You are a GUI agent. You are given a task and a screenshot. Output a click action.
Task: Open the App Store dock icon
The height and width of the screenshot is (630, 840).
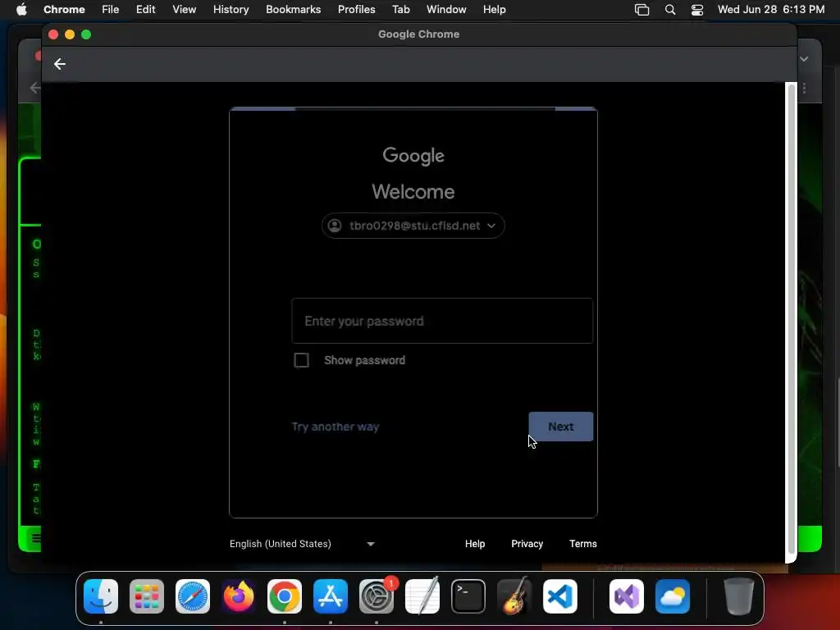pyautogui.click(x=331, y=596)
